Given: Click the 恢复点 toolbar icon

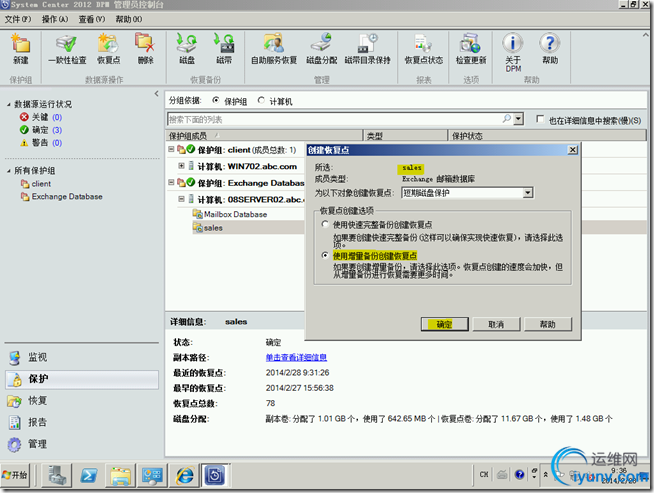Looking at the screenshot, I should point(108,49).
